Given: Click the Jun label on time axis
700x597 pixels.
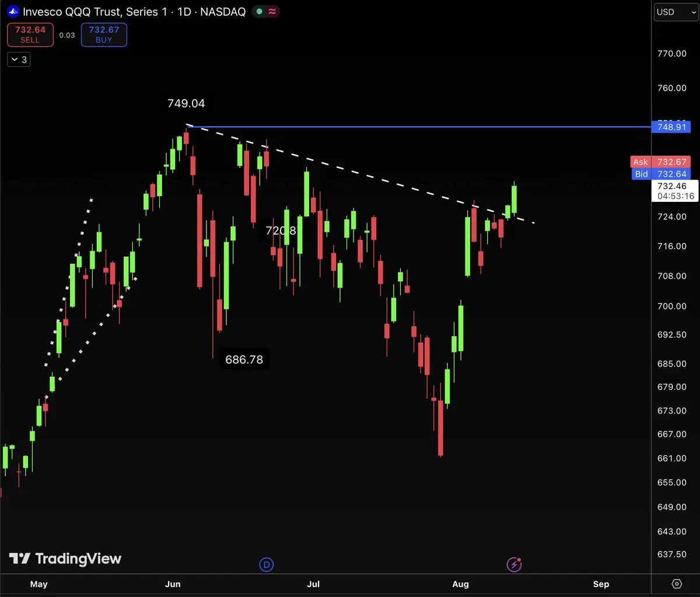Looking at the screenshot, I should tap(172, 584).
